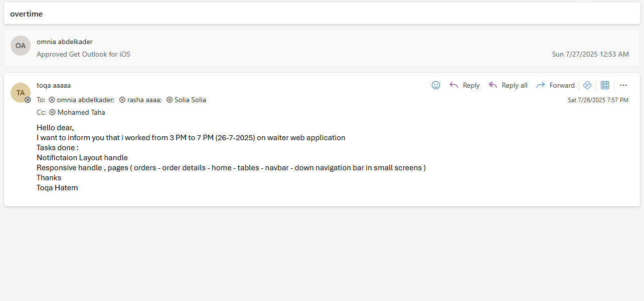This screenshot has height=301, width=644.
Task: Click the presence status icon beside omnia abdelkader
Action: (x=52, y=100)
